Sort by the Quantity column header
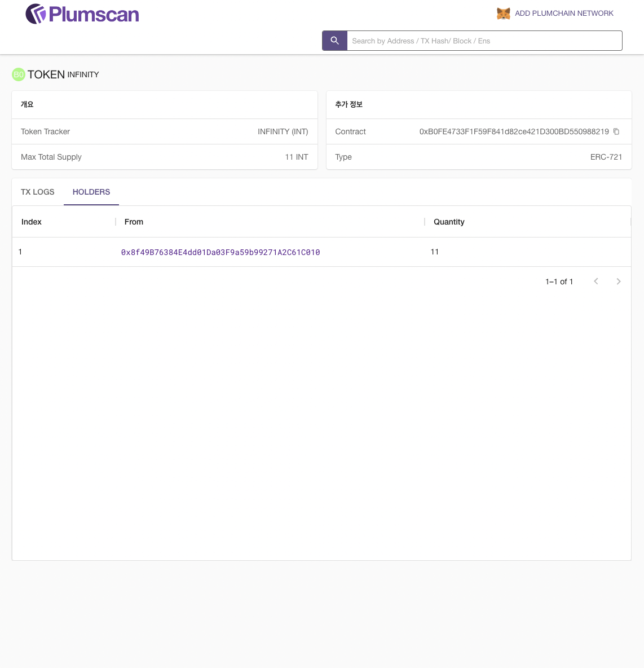This screenshot has width=644, height=668. point(449,222)
